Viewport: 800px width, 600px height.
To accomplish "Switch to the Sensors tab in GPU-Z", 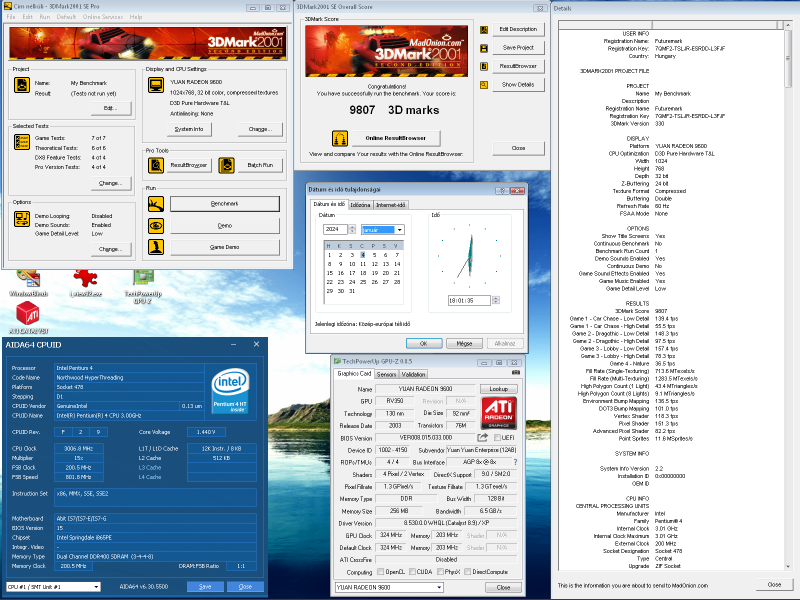I will coord(386,374).
